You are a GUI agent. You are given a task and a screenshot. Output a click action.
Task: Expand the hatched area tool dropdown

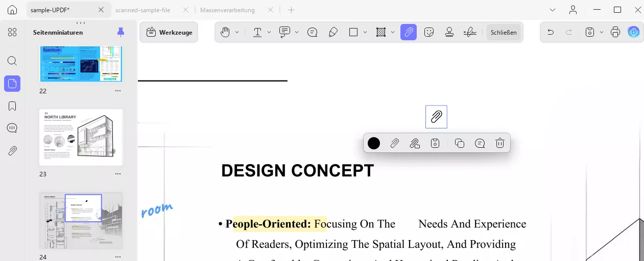click(393, 32)
